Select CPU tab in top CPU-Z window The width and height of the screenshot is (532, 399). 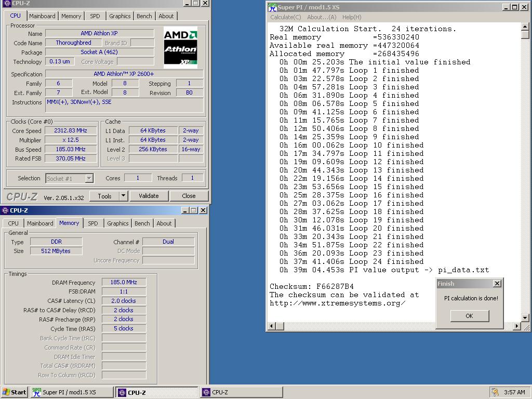(15, 16)
